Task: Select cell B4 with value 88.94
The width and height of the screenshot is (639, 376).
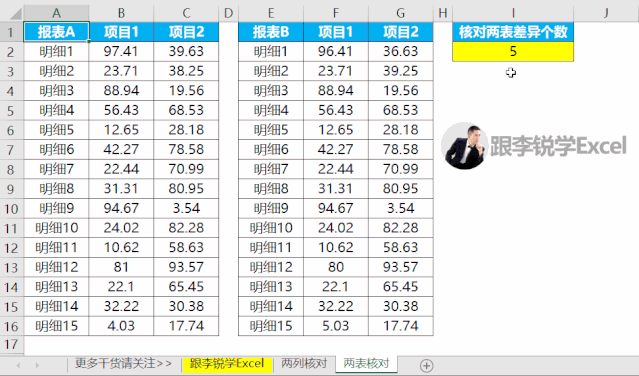Action: tap(121, 90)
